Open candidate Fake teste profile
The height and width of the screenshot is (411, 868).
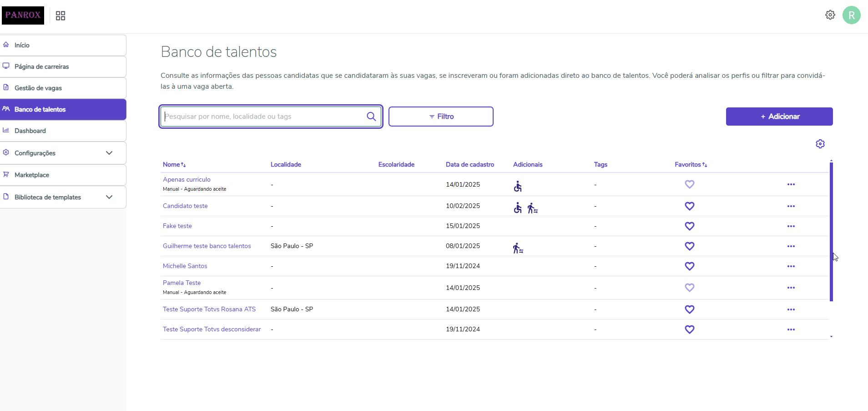click(177, 226)
